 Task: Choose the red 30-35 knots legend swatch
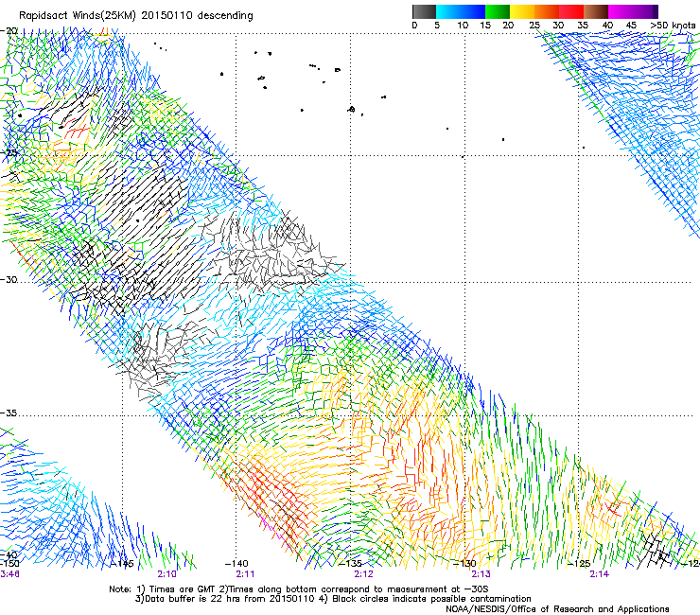point(571,11)
